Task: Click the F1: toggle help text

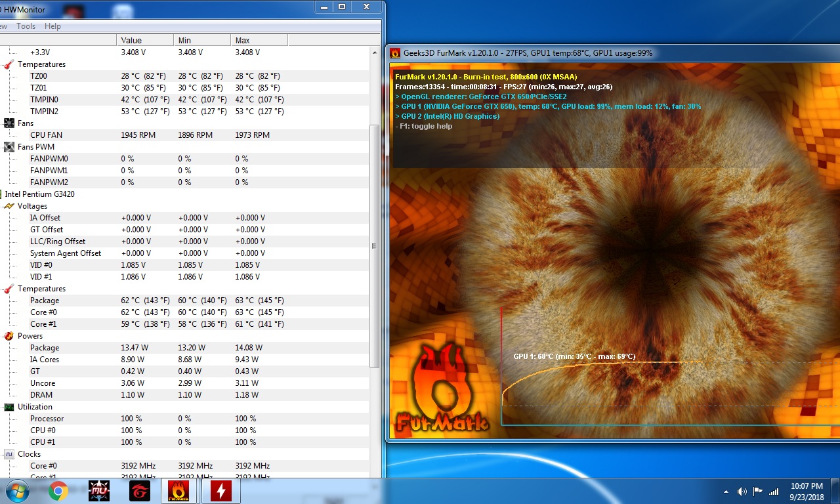Action: tap(423, 126)
